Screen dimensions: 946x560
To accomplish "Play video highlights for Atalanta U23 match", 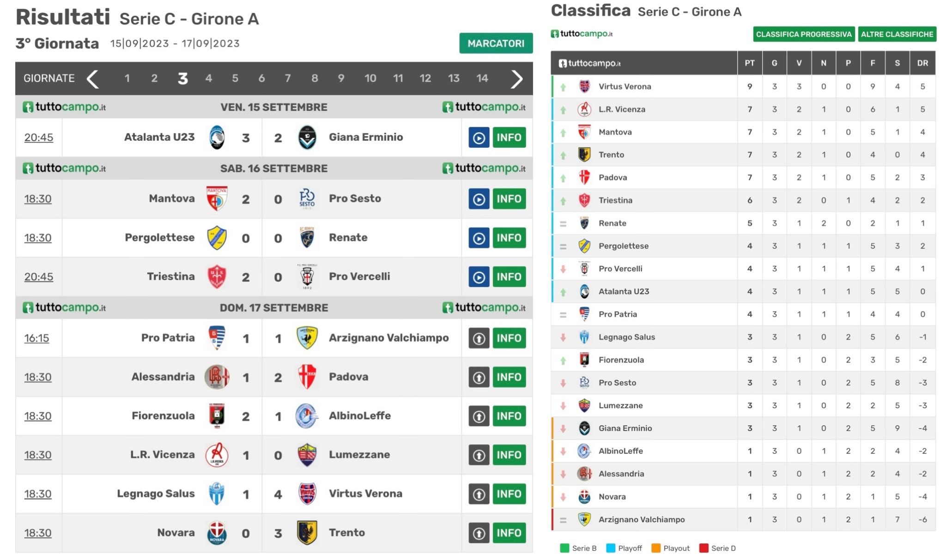I will pyautogui.click(x=479, y=138).
